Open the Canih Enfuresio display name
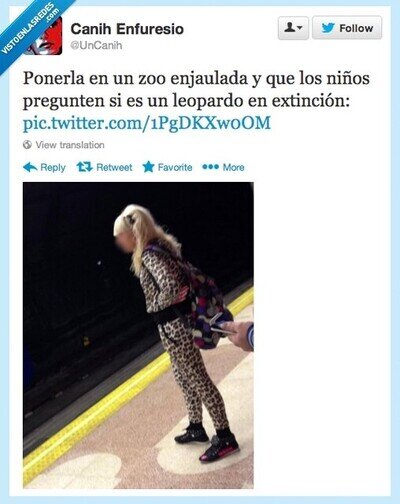 pyautogui.click(x=127, y=29)
